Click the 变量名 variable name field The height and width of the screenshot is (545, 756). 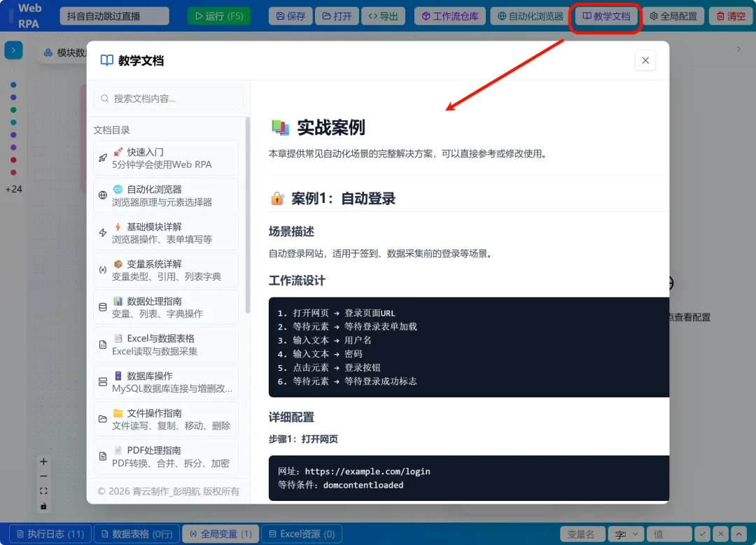(x=582, y=534)
